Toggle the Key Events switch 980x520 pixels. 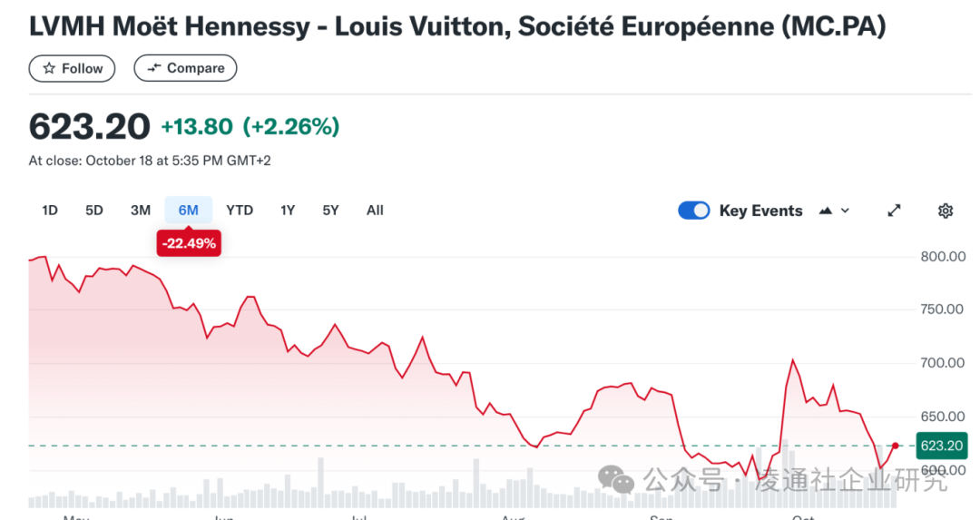pos(694,211)
